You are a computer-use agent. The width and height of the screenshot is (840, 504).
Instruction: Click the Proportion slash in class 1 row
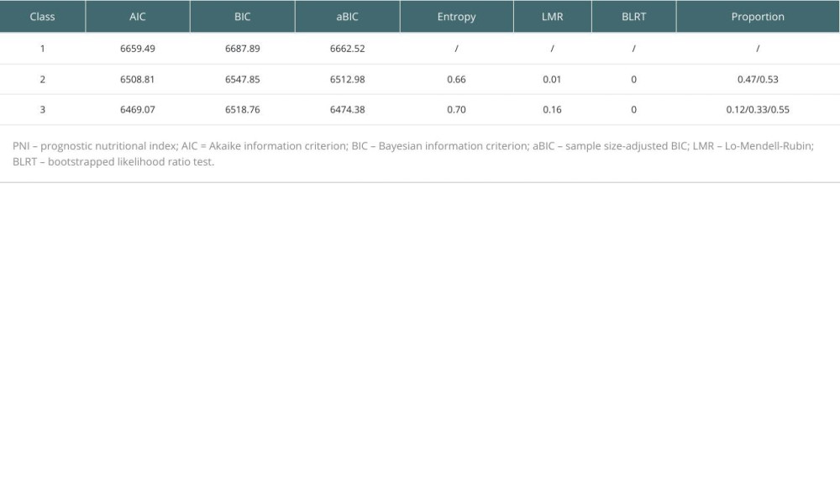[x=758, y=49]
